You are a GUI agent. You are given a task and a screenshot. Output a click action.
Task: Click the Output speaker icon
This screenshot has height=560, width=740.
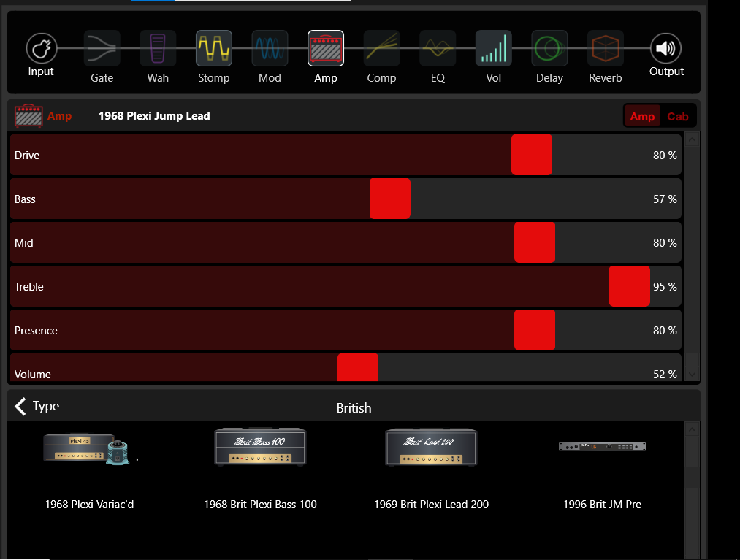665,49
